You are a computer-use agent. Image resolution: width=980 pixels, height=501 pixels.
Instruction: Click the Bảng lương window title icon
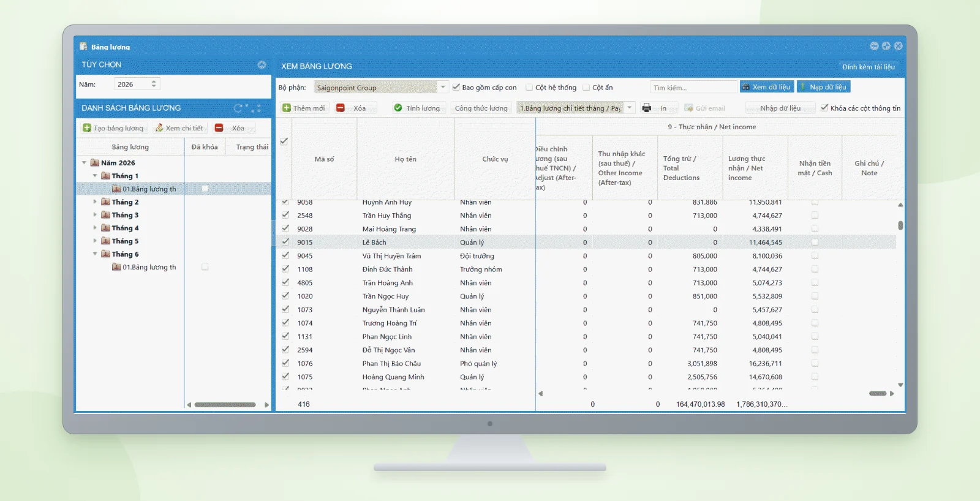pyautogui.click(x=83, y=47)
